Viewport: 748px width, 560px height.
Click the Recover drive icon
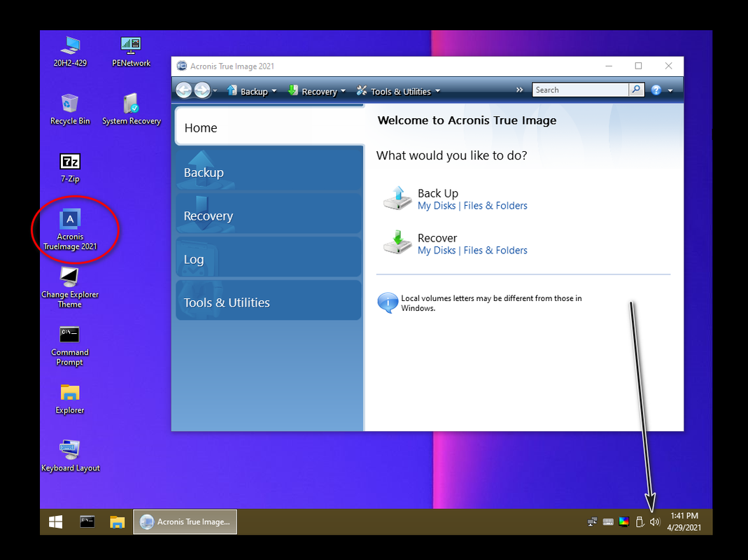[397, 242]
